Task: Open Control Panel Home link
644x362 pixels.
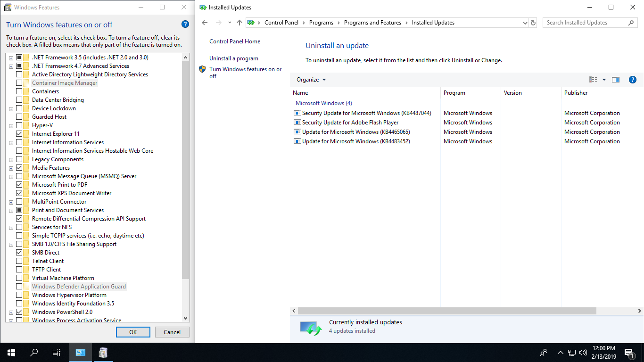Action: 235,41
